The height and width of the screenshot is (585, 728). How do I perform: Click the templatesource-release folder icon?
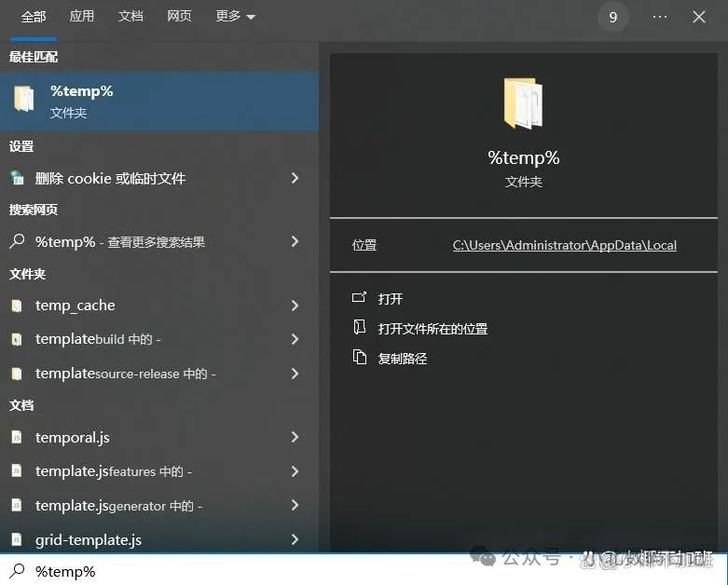[x=17, y=374]
